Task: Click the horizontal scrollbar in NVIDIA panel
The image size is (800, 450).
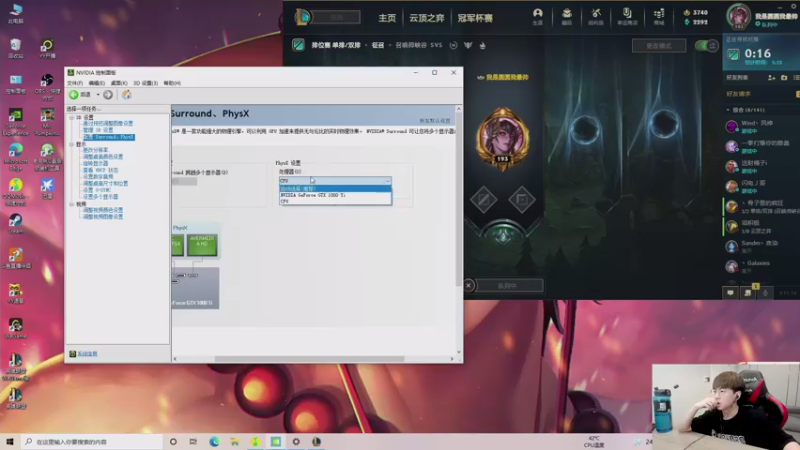Action: point(309,359)
